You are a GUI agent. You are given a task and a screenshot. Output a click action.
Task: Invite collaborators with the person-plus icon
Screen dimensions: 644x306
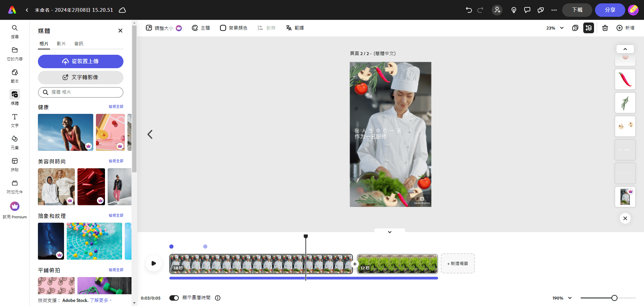(497, 10)
